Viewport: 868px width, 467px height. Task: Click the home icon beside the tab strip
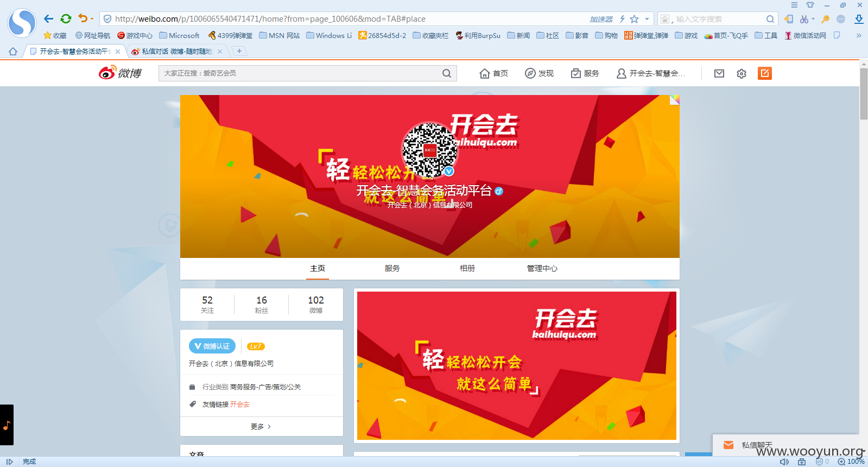13,52
